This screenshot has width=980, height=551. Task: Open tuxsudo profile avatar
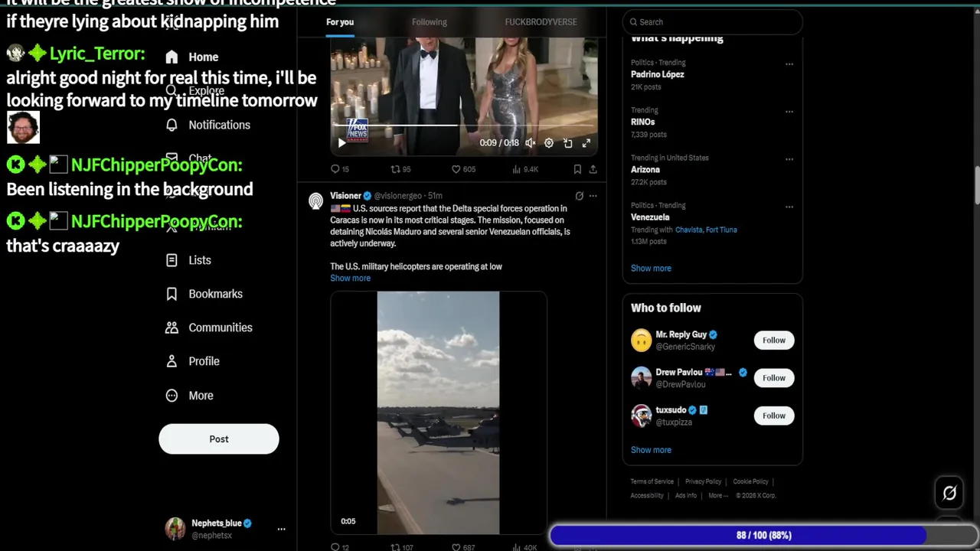641,416
